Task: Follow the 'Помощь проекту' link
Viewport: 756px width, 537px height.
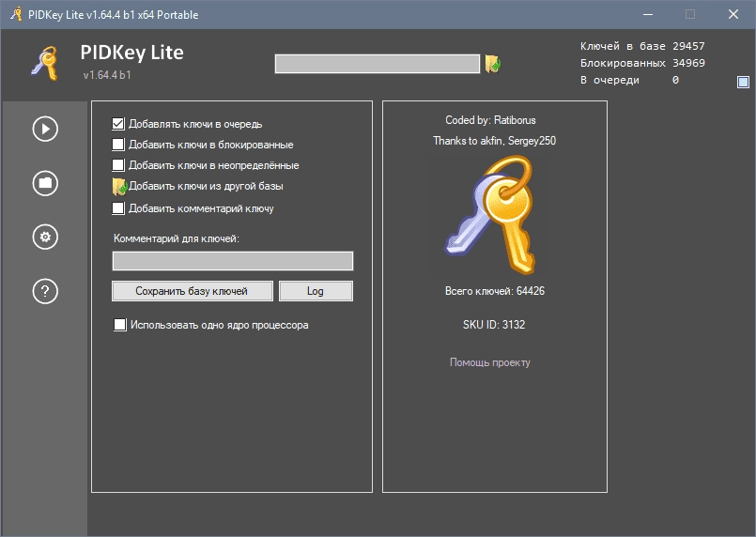Action: [x=490, y=362]
